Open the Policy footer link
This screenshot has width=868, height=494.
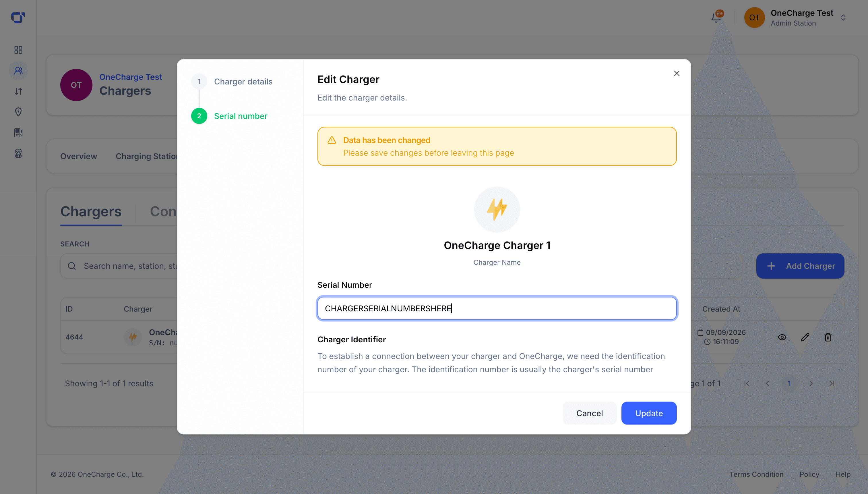tap(809, 474)
